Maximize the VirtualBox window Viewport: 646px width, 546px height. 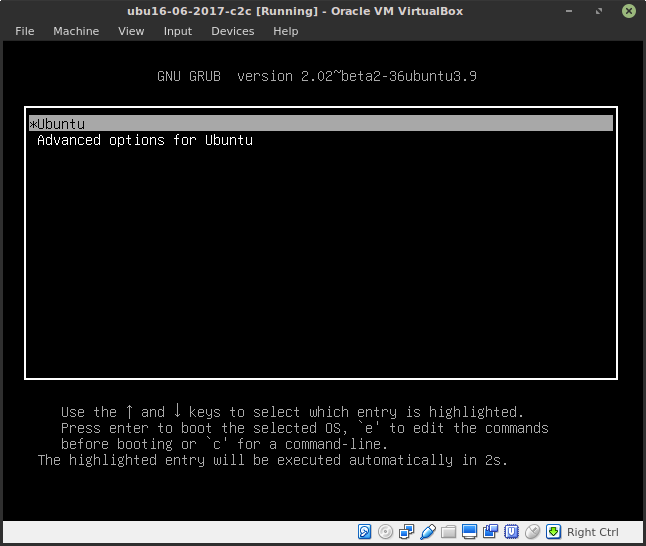coord(599,11)
